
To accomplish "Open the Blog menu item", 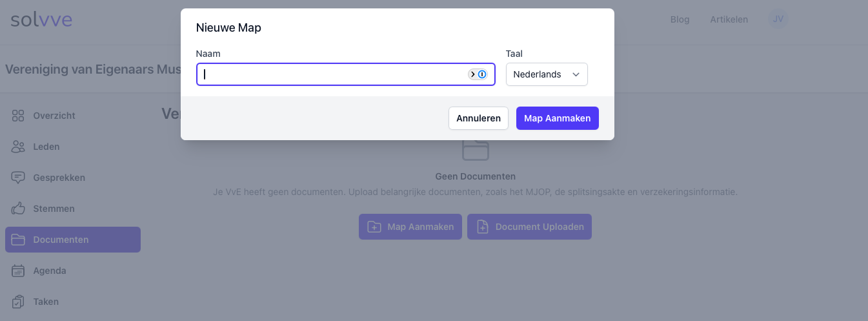I will tap(680, 19).
